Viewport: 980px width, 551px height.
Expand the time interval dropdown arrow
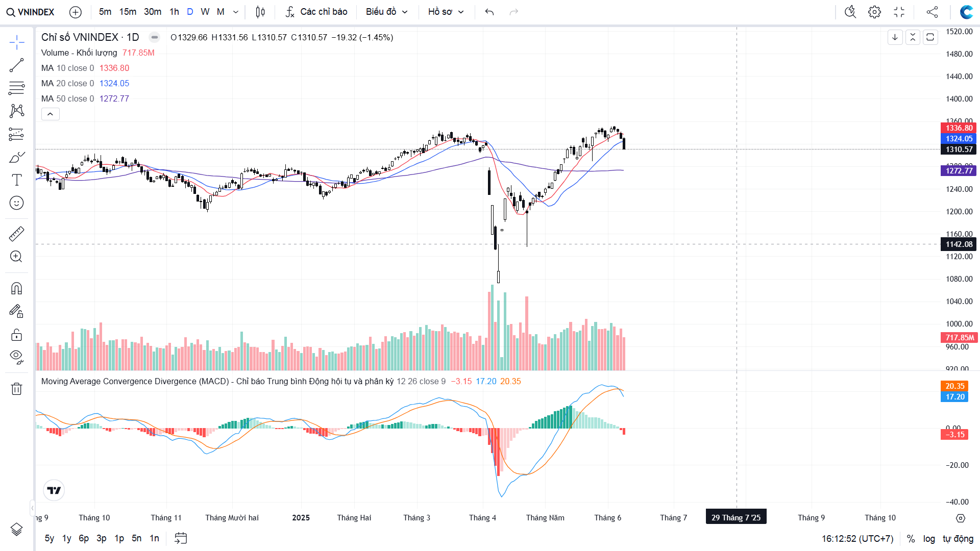coord(236,12)
